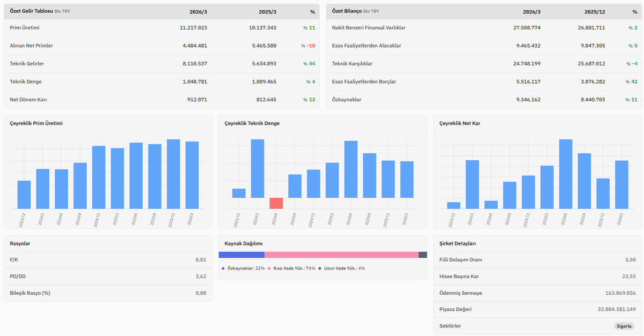644x336 pixels.
Task: Click the 2026/3 bar in Çeyreklik Net Kar chart
Action: pos(621,184)
